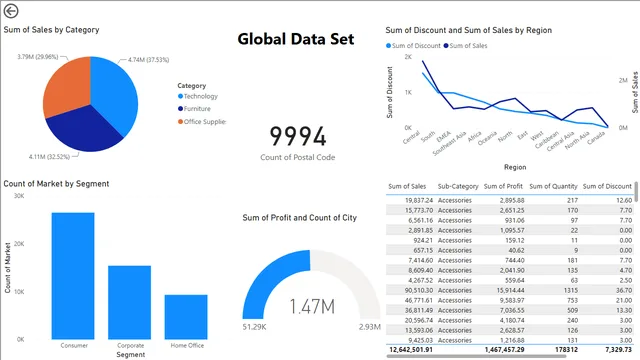
Task: Select the Office Supplies pie slice
Action: (x=67, y=86)
